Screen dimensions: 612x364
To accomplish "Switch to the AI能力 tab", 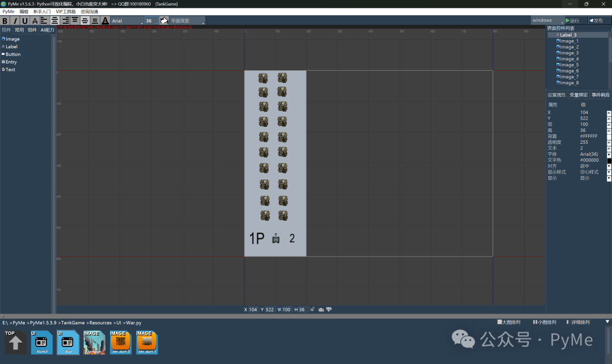I will [x=47, y=29].
